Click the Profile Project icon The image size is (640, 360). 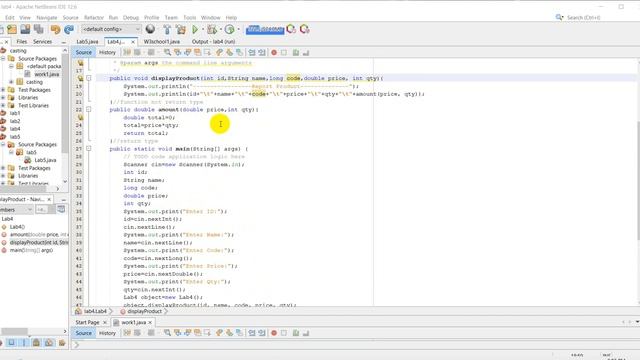(229, 29)
